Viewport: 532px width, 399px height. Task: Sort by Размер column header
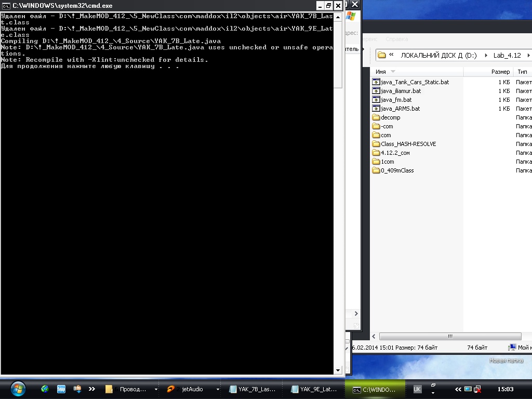click(x=487, y=72)
